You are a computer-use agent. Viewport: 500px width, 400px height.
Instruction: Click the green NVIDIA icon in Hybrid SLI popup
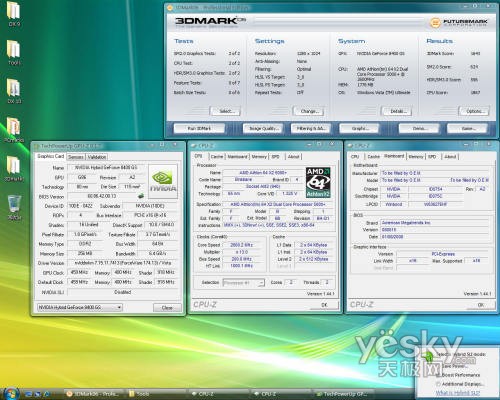pyautogui.click(x=429, y=357)
